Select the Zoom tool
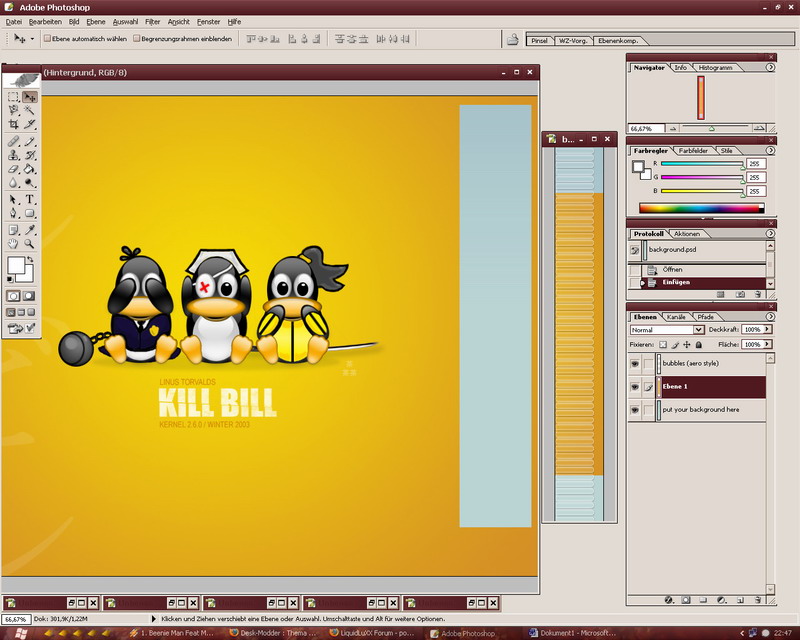The image size is (800, 640). [30, 244]
